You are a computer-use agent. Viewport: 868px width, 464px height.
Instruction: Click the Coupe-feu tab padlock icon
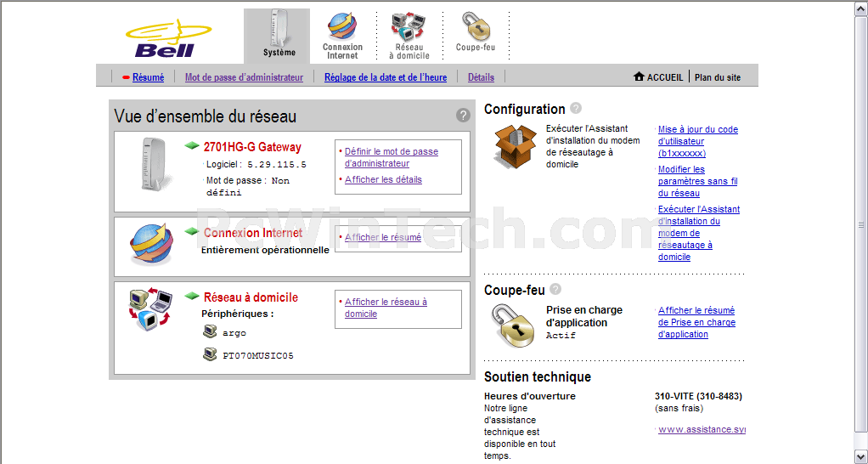pyautogui.click(x=476, y=26)
